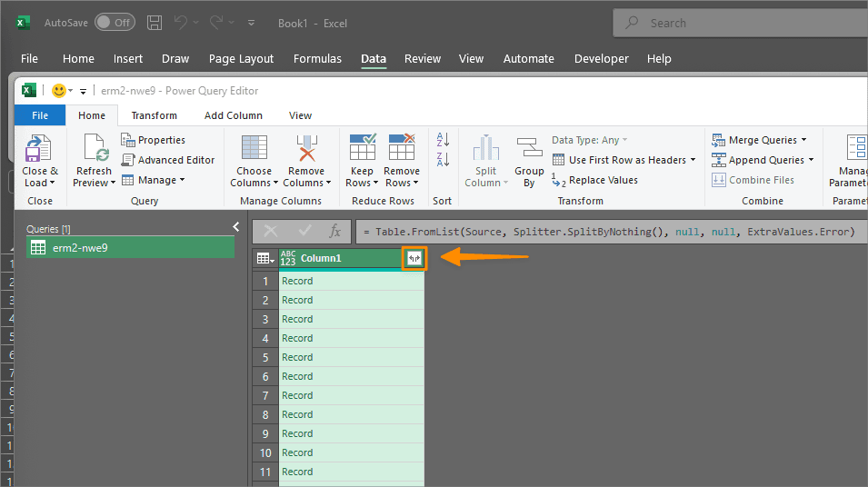Click the Redo arrow in Excel title bar
Viewport: 868px width, 487px height.
(216, 23)
